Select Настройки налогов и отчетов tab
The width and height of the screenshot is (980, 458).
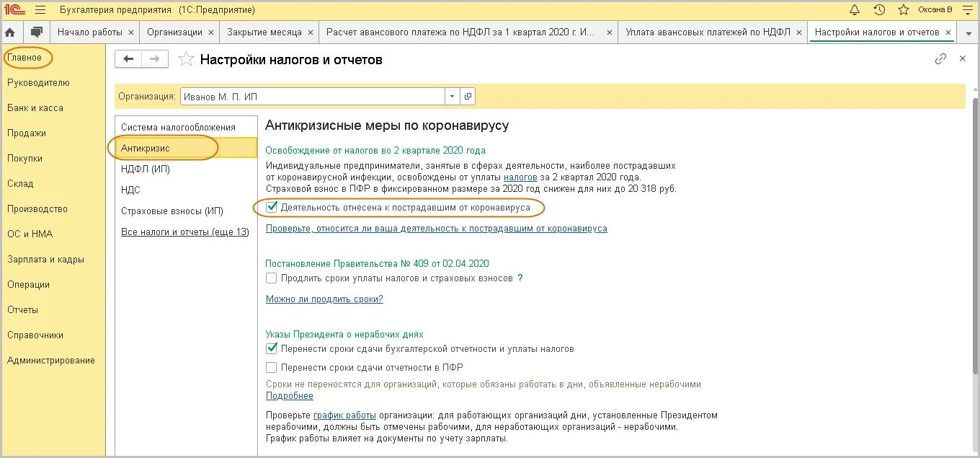tap(877, 32)
